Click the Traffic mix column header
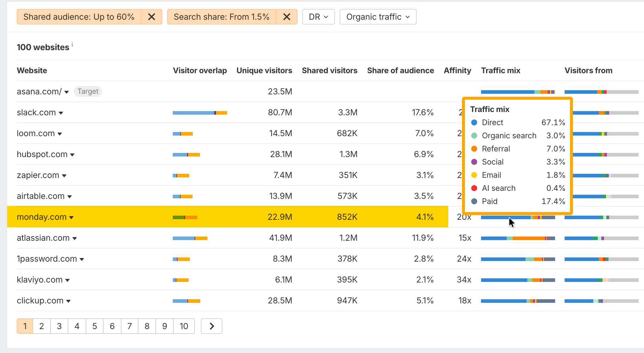Viewport: 644px width, 353px height. click(501, 70)
